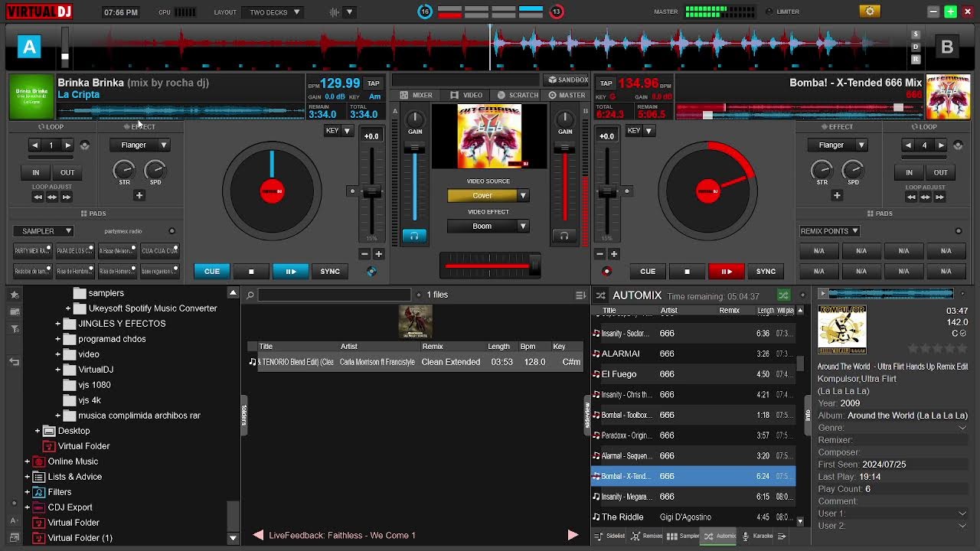The image size is (980, 551).
Task: Click the filter funnel icon in sidebar
Action: 15,329
